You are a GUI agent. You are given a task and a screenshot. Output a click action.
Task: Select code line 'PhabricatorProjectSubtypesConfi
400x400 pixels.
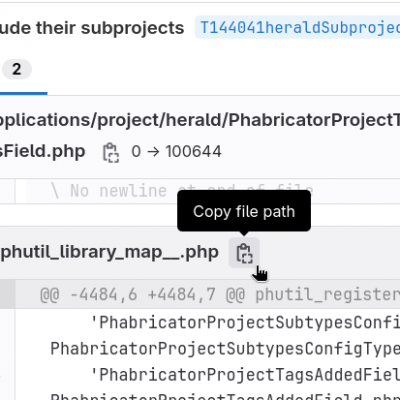245,322
